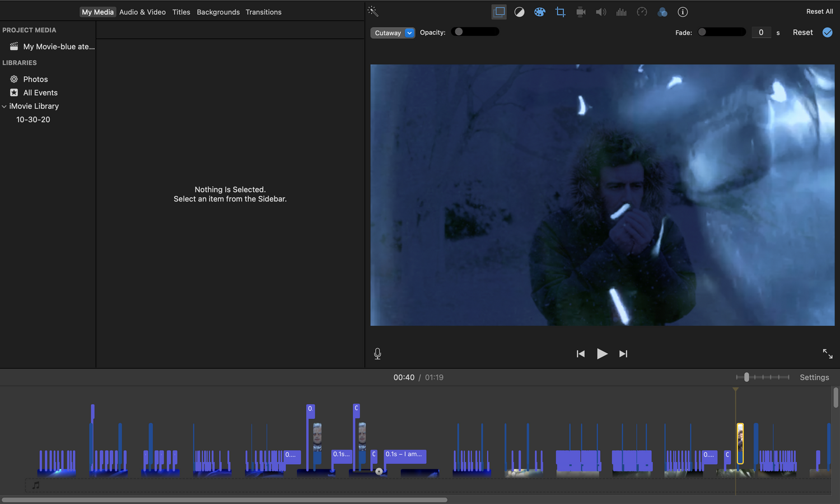Viewport: 840px width, 504px height.
Task: Collapse the iMovie Library tree
Action: [4, 106]
